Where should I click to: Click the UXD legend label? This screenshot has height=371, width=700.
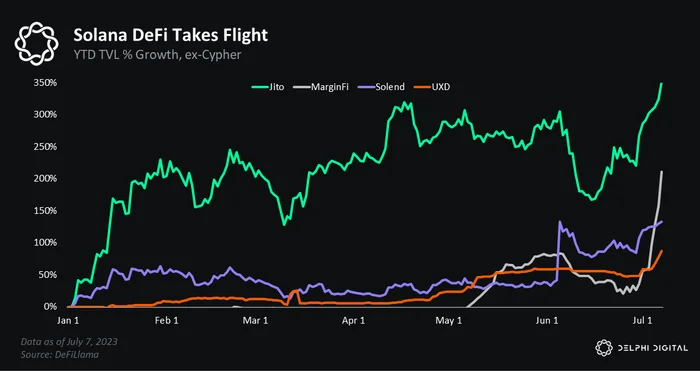pyautogui.click(x=442, y=87)
